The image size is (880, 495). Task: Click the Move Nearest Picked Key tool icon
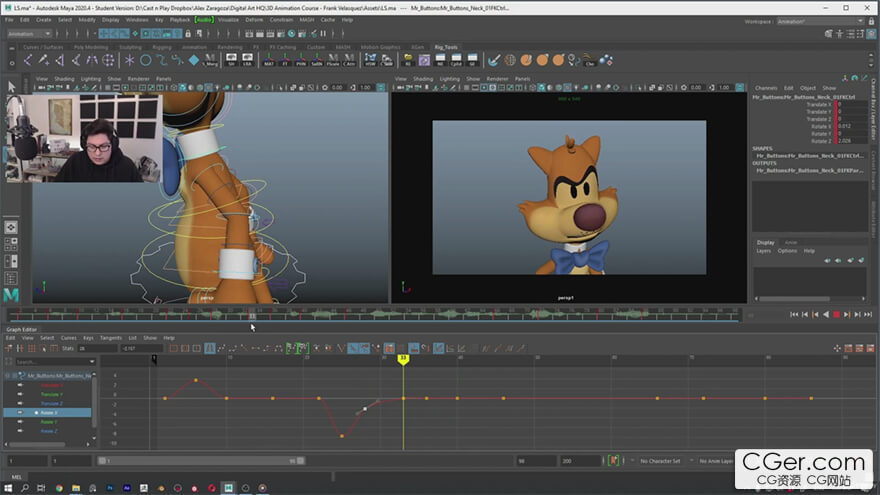pos(9,349)
